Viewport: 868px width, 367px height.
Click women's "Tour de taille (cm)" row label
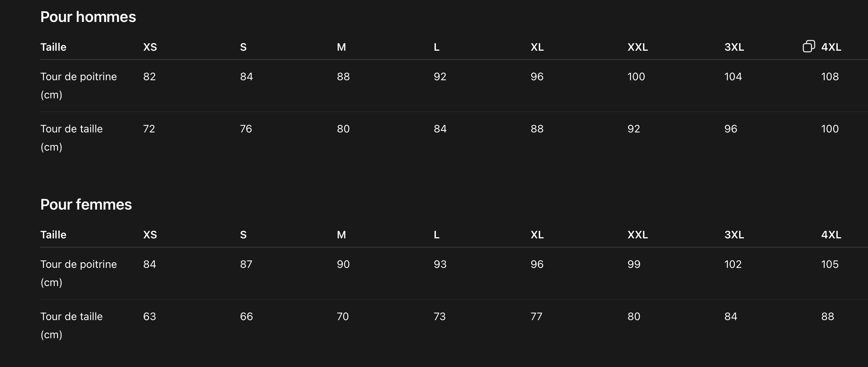72,325
